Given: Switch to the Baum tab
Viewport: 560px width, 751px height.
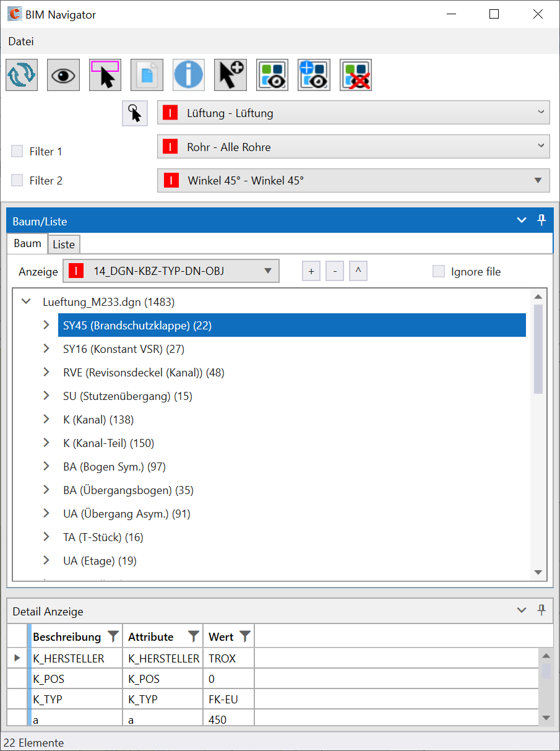Looking at the screenshot, I should pos(28,243).
